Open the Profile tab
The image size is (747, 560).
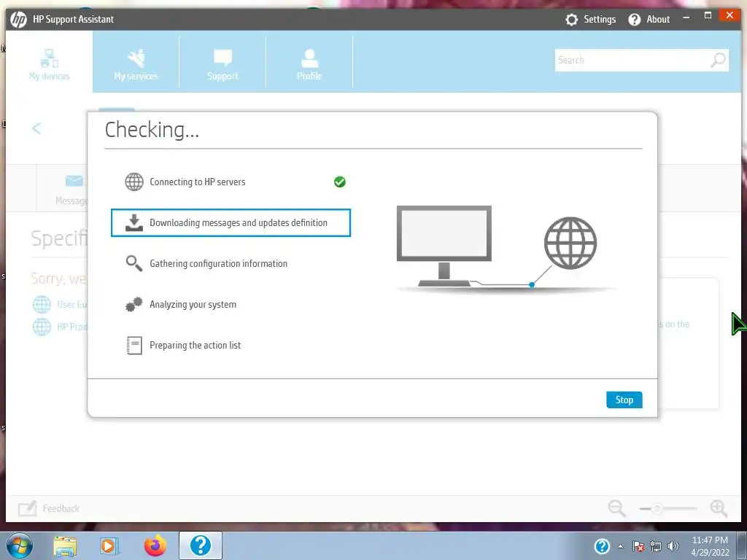click(x=309, y=65)
